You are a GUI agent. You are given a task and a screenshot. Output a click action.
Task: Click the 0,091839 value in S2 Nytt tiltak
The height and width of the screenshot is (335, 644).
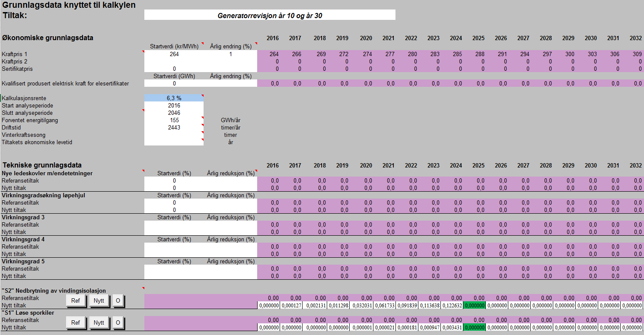[407, 305]
